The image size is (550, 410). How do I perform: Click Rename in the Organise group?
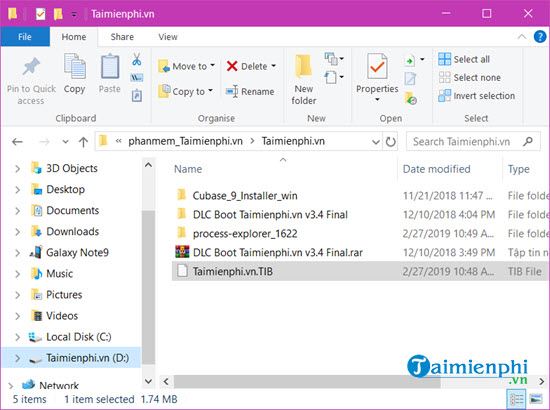(250, 92)
